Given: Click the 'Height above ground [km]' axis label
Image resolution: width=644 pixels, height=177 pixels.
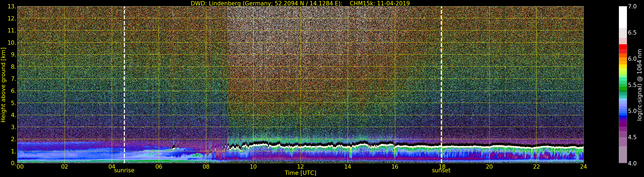Looking at the screenshot, I should [x=3, y=85].
